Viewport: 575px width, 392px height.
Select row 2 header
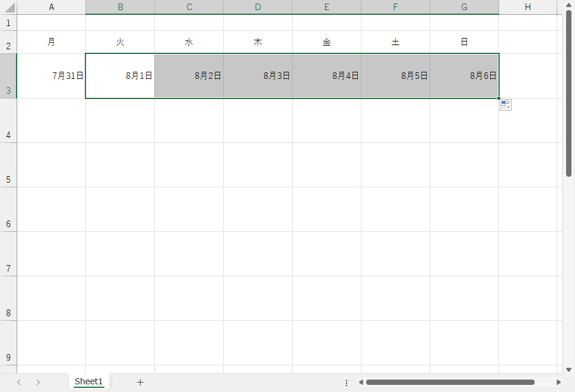click(8, 42)
